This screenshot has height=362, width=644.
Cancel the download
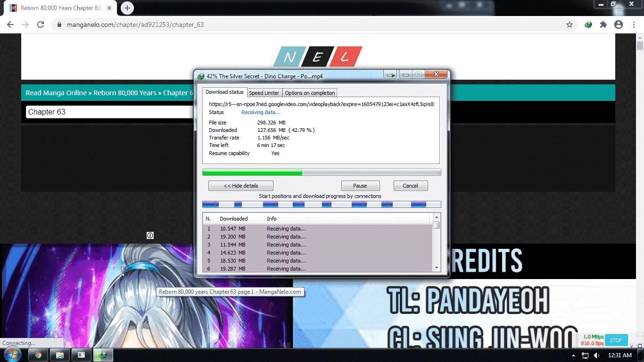pyautogui.click(x=410, y=186)
